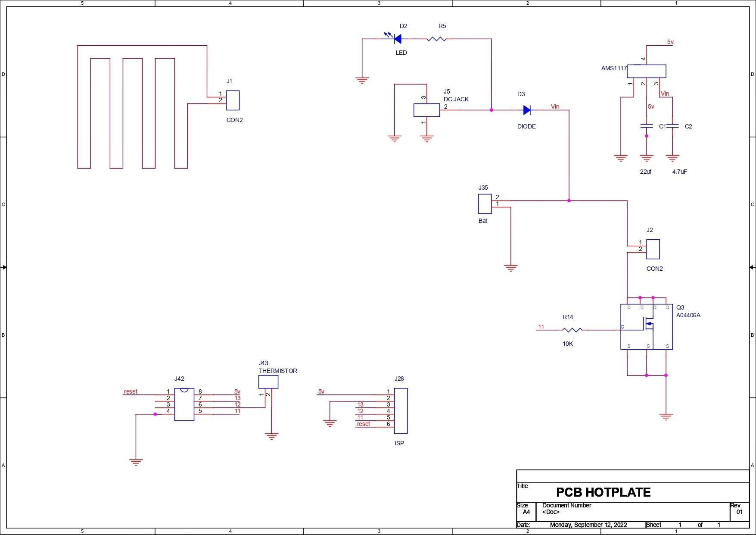Viewport: 756px width, 535px height.
Task: Click the PCB HOTPLATE title text
Action: (x=603, y=492)
